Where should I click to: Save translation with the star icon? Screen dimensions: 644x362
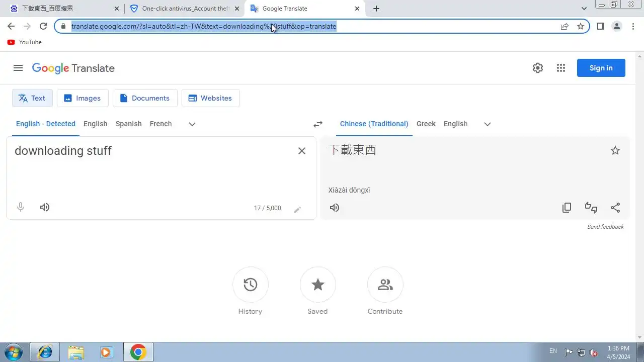tap(615, 150)
